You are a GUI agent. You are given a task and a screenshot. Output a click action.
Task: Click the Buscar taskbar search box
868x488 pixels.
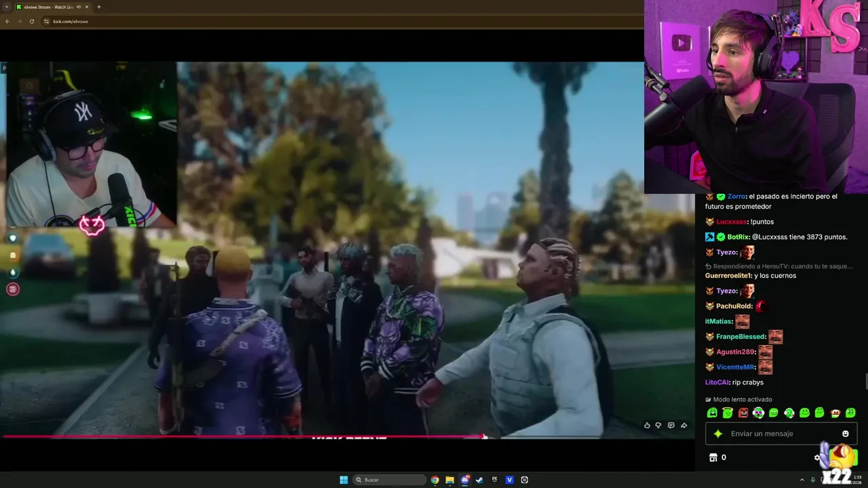pyautogui.click(x=389, y=480)
